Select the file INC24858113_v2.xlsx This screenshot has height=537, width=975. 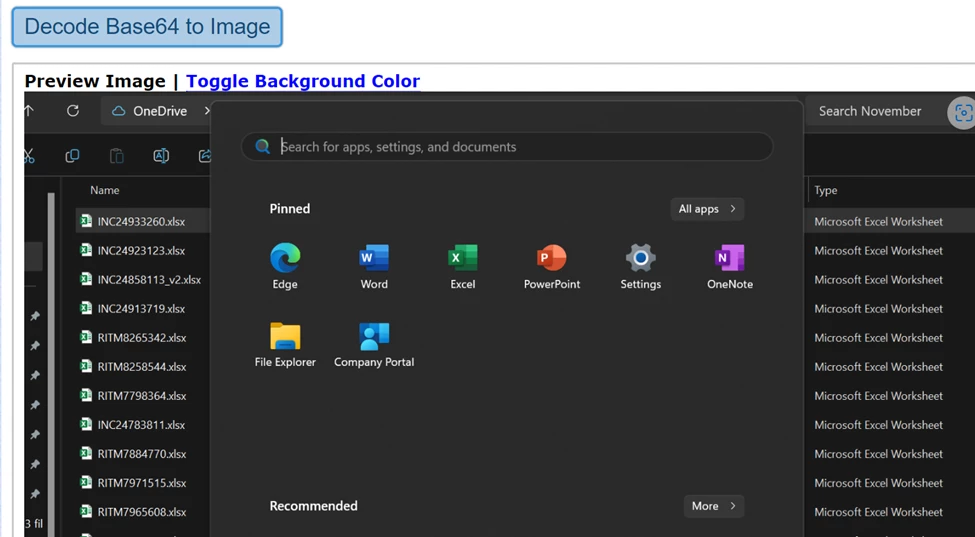coord(149,279)
